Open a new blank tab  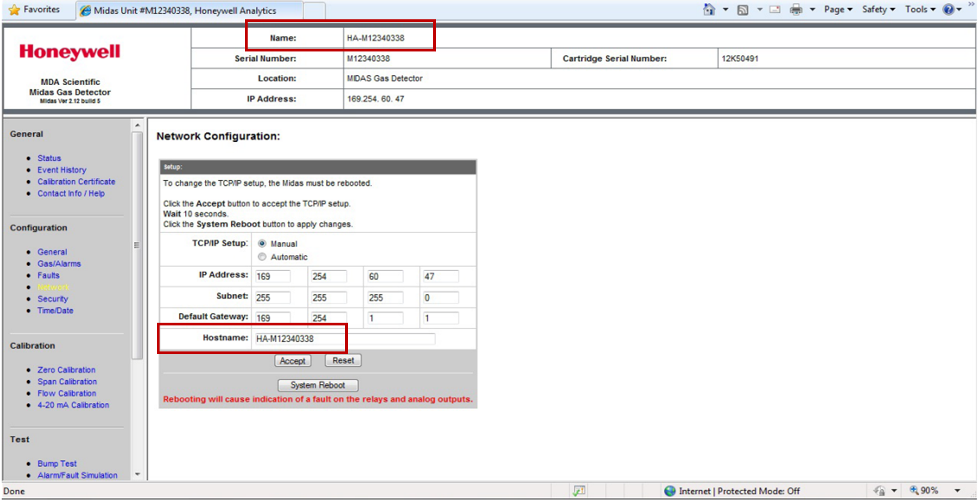pyautogui.click(x=314, y=11)
